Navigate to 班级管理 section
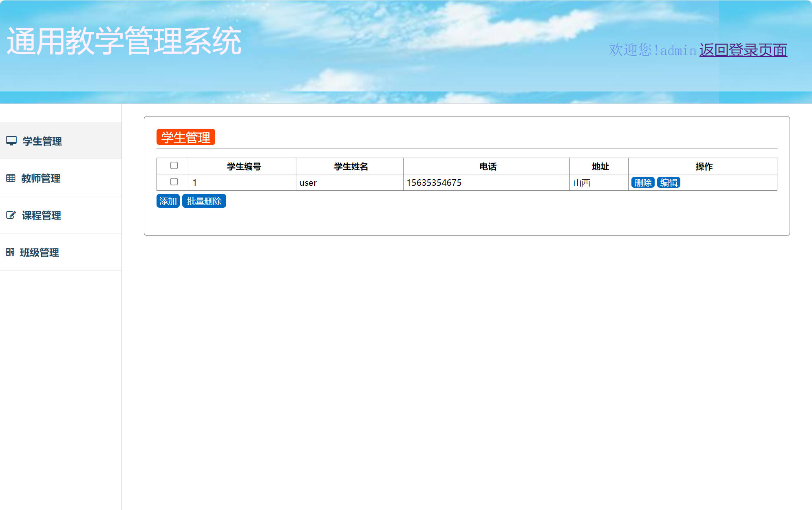The height and width of the screenshot is (510, 812). (x=40, y=253)
